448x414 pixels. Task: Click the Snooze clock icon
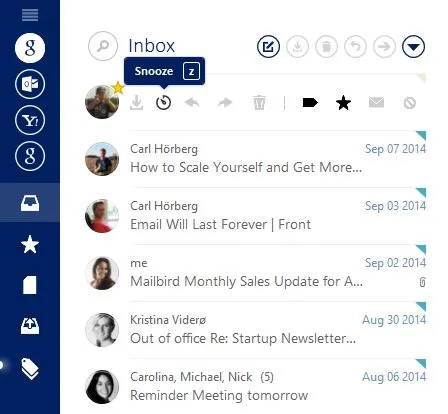(164, 103)
